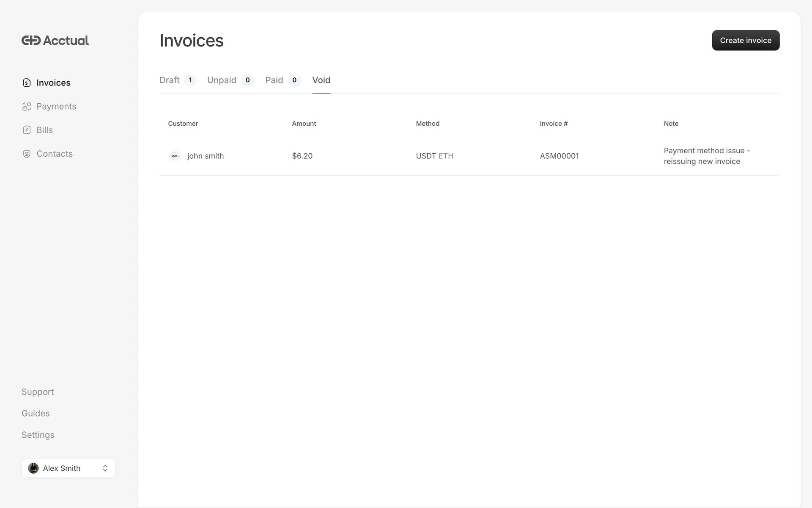This screenshot has width=812, height=508.
Task: Click john smith's avatar icon
Action: [175, 156]
